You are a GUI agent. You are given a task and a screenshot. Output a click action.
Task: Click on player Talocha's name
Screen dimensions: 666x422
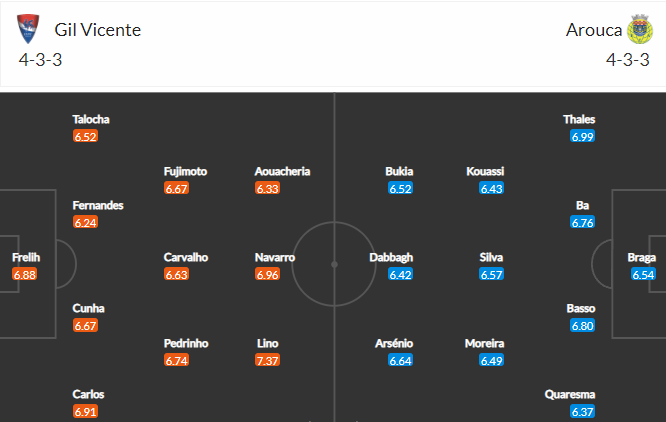tap(91, 119)
